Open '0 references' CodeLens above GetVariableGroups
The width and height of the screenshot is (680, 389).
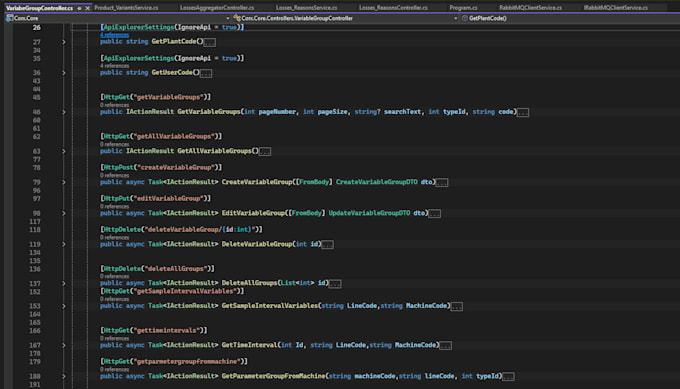tap(114, 105)
